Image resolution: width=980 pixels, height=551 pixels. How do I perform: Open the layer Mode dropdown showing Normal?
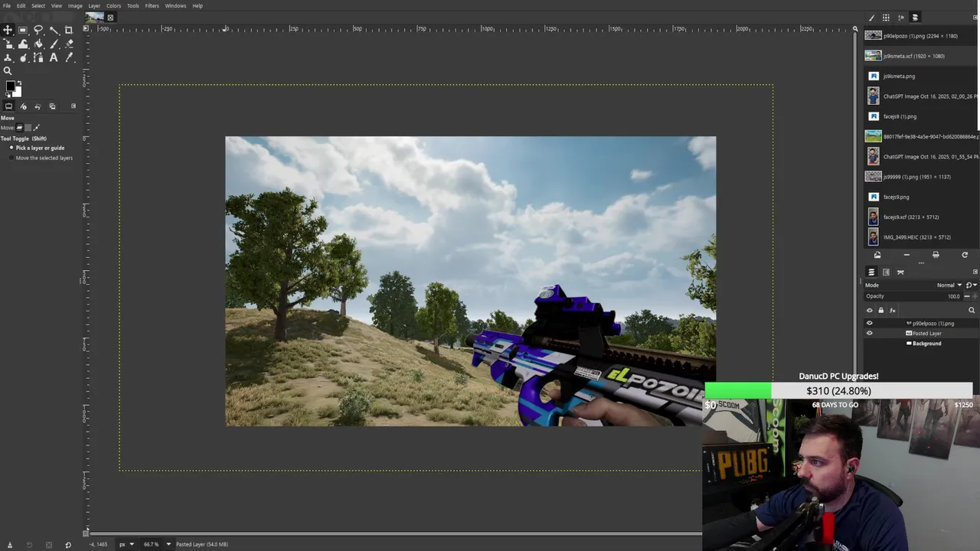(x=913, y=285)
